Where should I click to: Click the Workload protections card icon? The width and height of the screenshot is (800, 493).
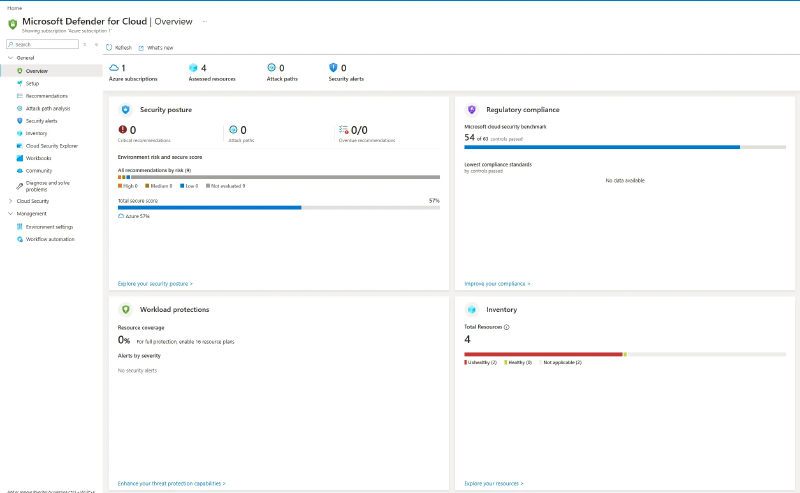(x=126, y=309)
